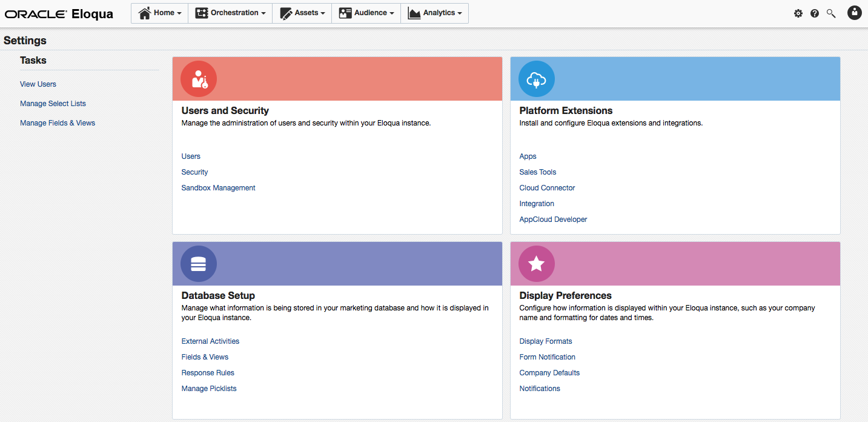
Task: Open Response Rules under Database Setup
Action: [208, 372]
